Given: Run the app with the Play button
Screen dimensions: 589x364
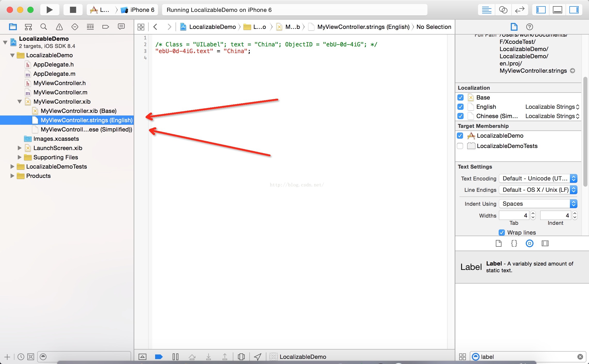Looking at the screenshot, I should 50,10.
